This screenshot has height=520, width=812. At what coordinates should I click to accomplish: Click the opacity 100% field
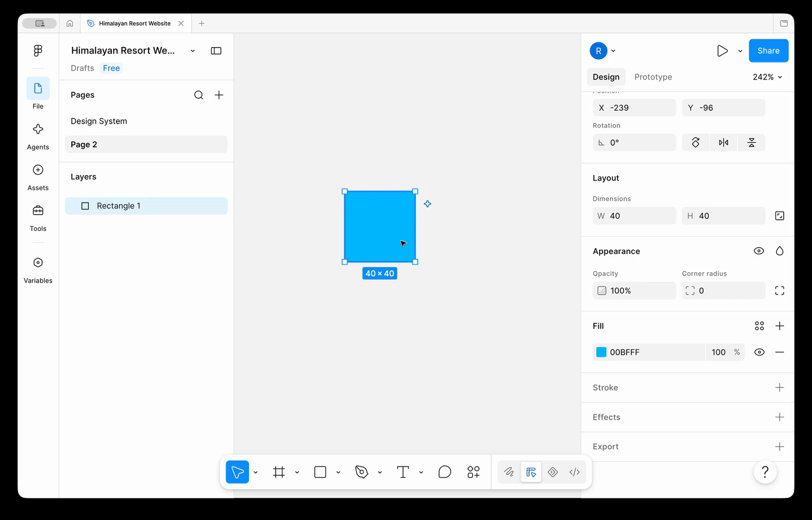coord(635,291)
